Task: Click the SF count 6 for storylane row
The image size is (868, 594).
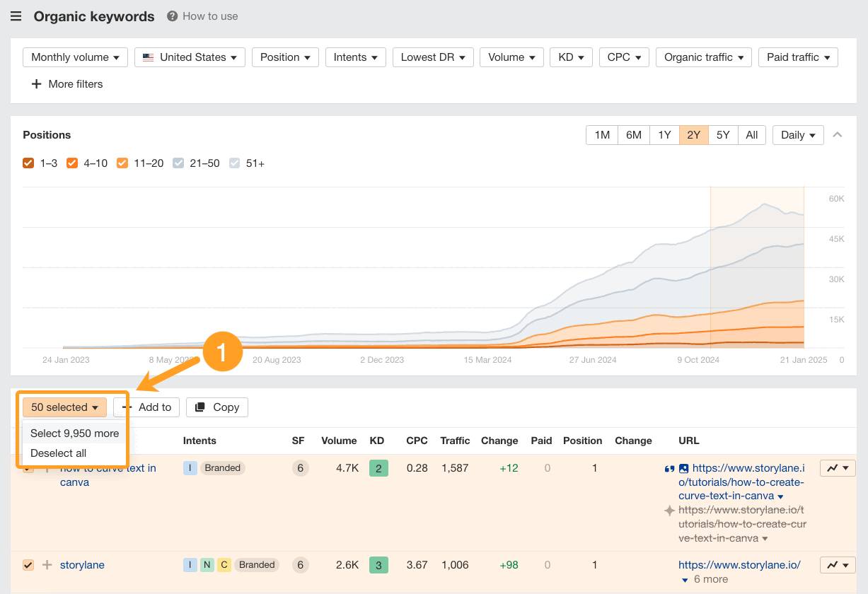Action: click(301, 565)
